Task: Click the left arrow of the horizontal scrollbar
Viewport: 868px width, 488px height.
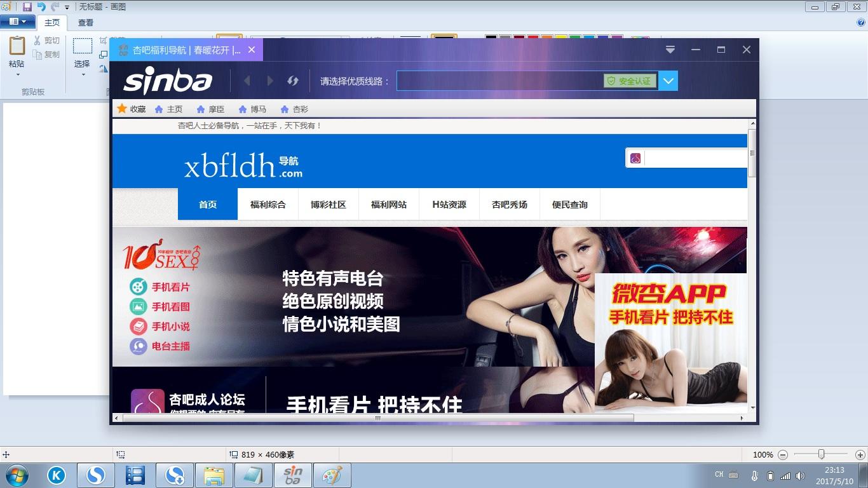Action: 117,418
